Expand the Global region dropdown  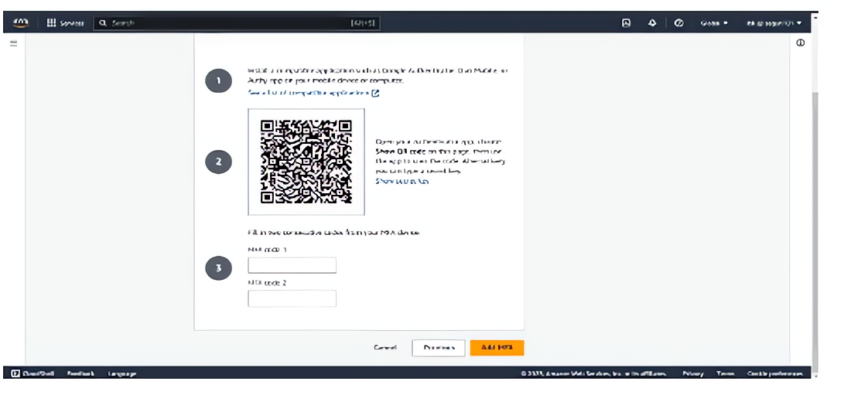(x=714, y=23)
